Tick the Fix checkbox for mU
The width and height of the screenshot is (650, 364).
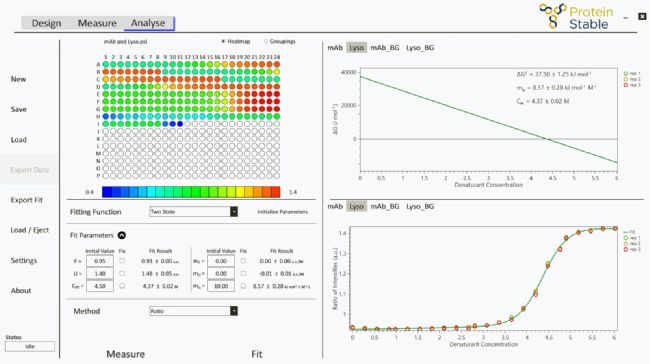[243, 274]
